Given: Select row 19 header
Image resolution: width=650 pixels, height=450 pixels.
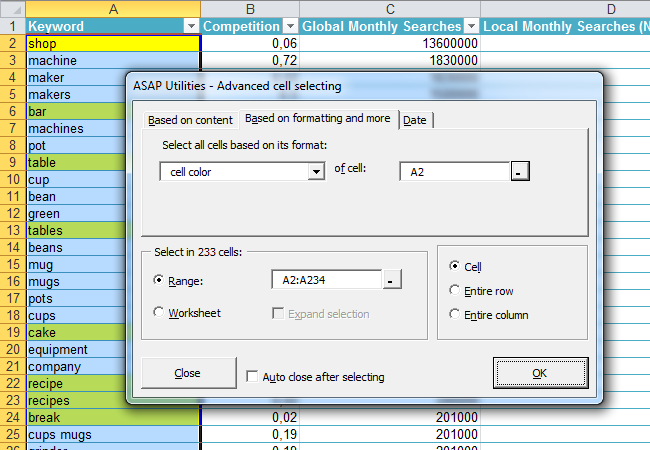Looking at the screenshot, I should click(12, 332).
